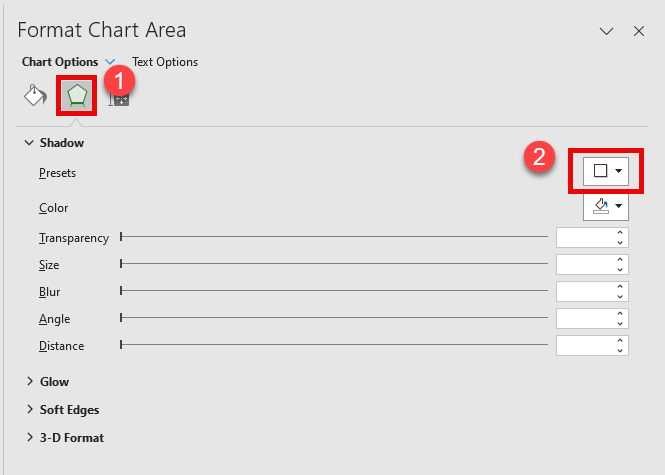The height and width of the screenshot is (475, 665).
Task: Click the Blur slider track
Action: pos(334,291)
